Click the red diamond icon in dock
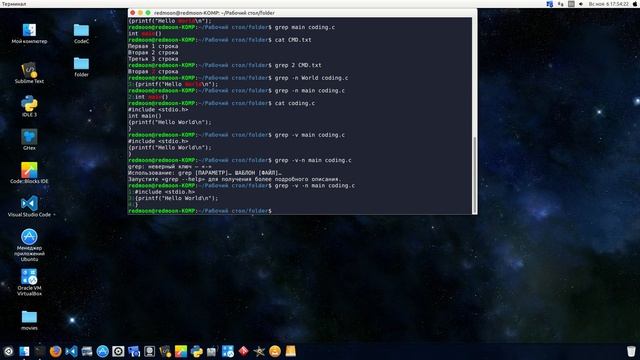The height and width of the screenshot is (360, 640). click(x=244, y=351)
